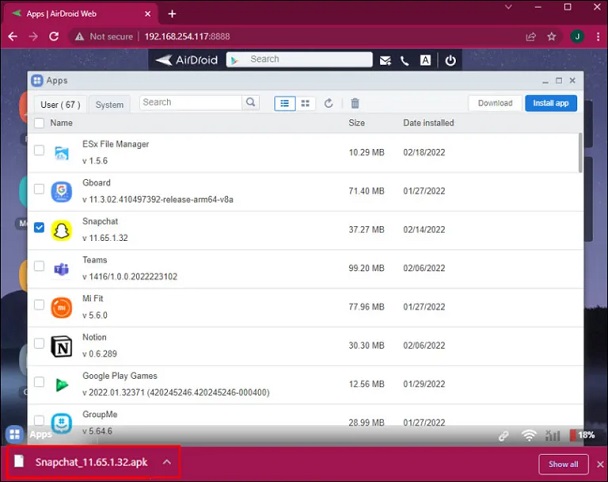Open a new browser tab
The height and width of the screenshot is (482, 608).
[172, 14]
